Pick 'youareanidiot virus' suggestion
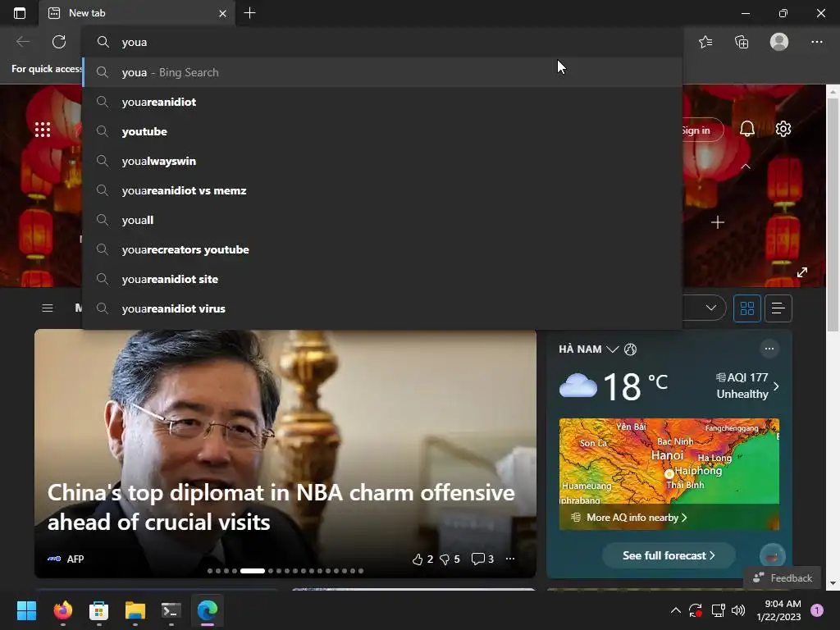Image resolution: width=840 pixels, height=630 pixels. tap(382, 308)
